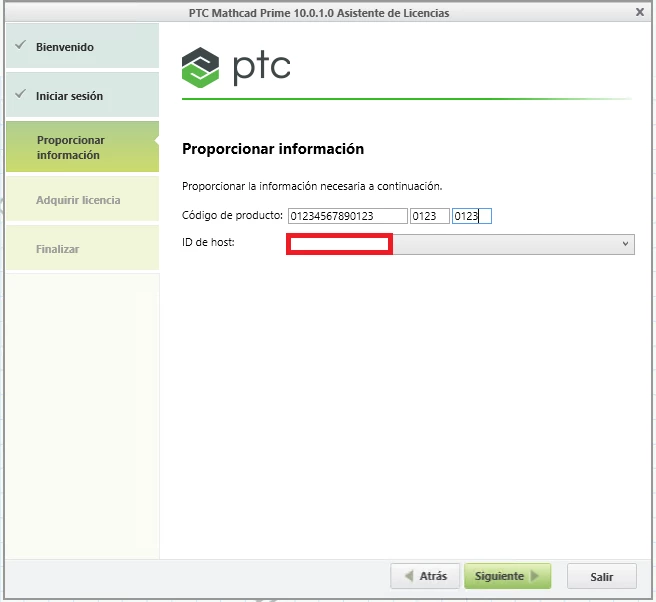The width and height of the screenshot is (656, 602).
Task: Click the PTC logo
Action: click(x=236, y=67)
